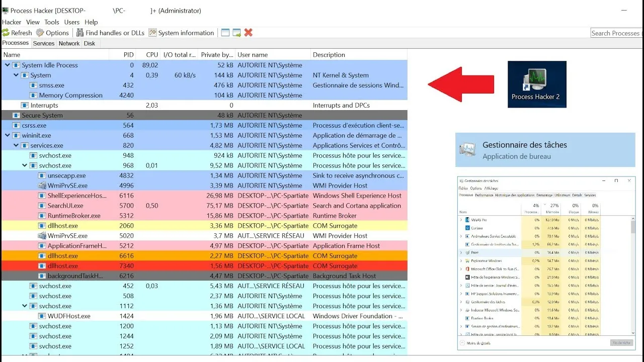Expand VEGAS Pro row in Task Manager
This screenshot has height=362, width=644.
tap(461, 220)
